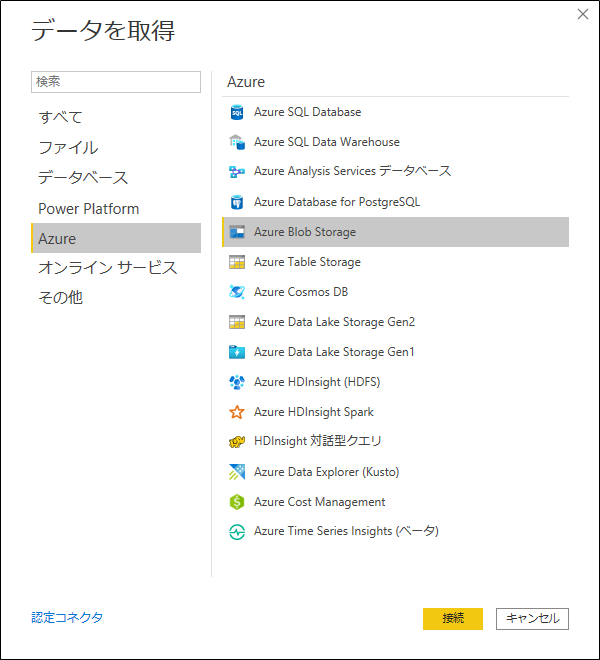Choose the Power Platform category

pos(116,209)
